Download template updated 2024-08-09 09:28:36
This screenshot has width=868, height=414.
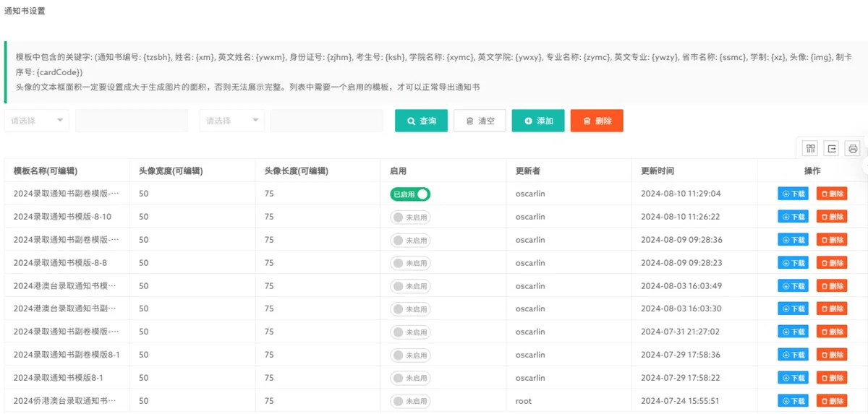tap(793, 240)
